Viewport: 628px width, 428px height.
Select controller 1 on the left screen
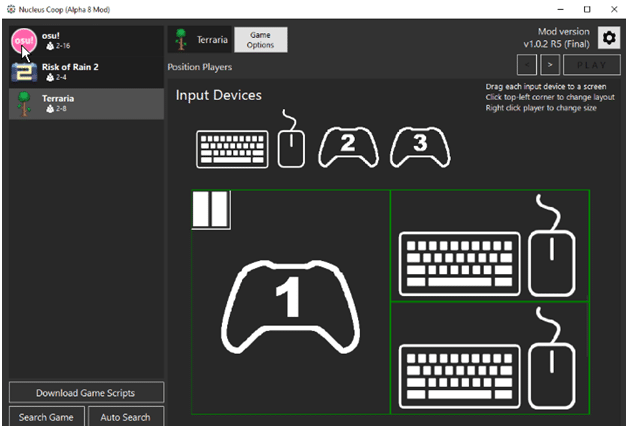click(290, 307)
